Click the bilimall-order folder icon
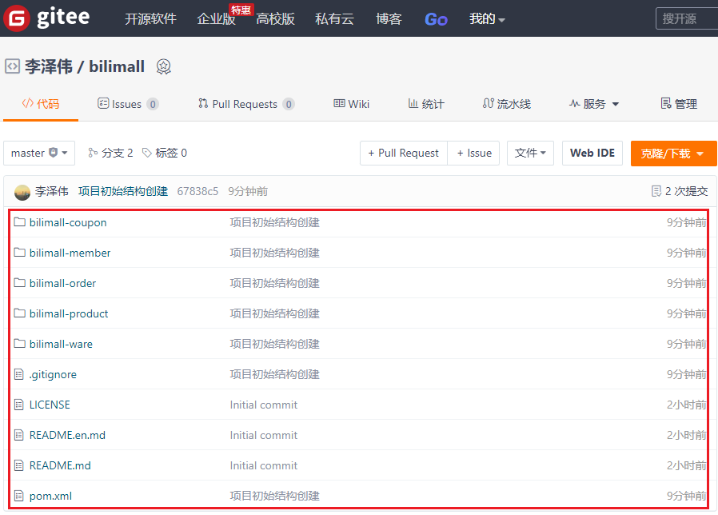Screen dimensions: 718x515 coord(19,283)
